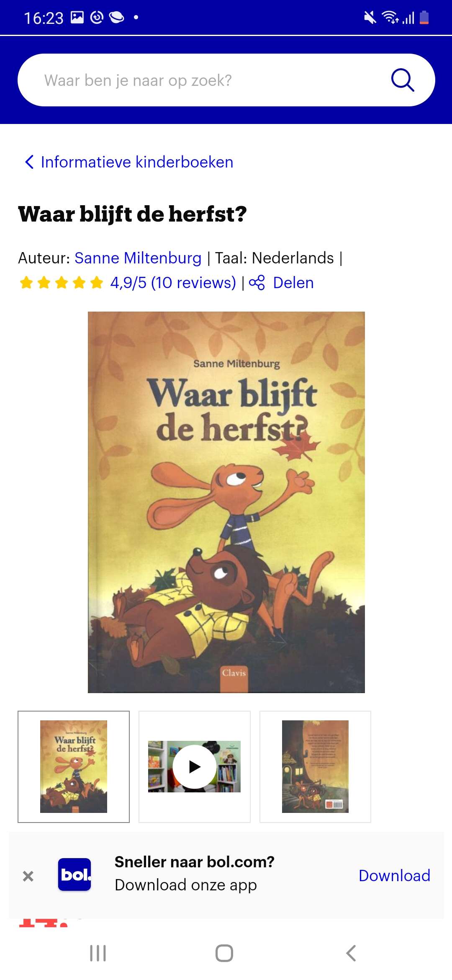Tap the bol. app logo in banner
452x980 pixels.
(74, 874)
